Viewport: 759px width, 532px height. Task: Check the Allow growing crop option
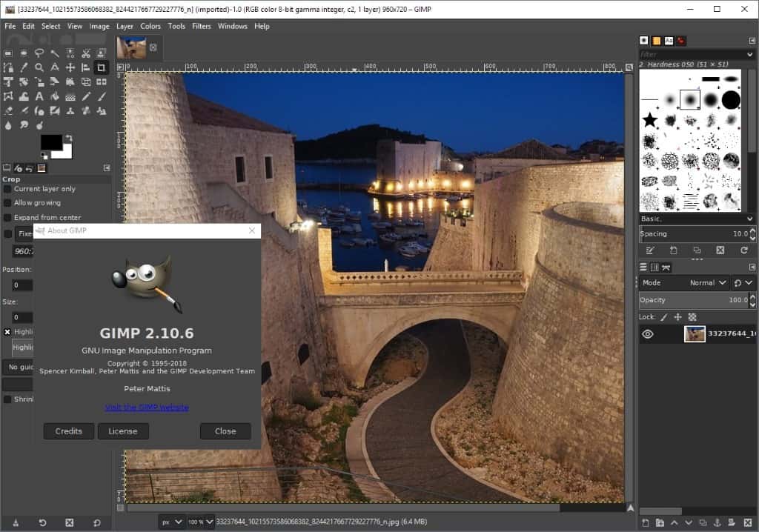click(x=8, y=202)
